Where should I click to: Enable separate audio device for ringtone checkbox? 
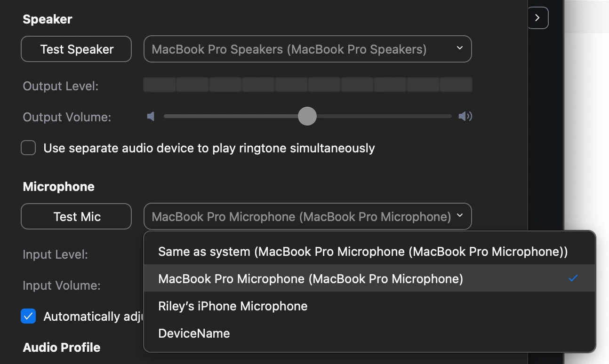[28, 148]
